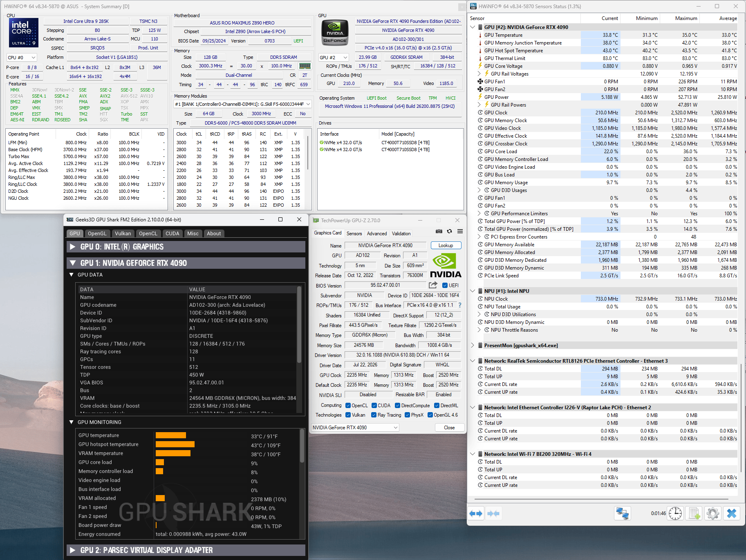This screenshot has height=560, width=746.
Task: Click the GPU Temperature thermometer icon
Action: tap(480, 35)
